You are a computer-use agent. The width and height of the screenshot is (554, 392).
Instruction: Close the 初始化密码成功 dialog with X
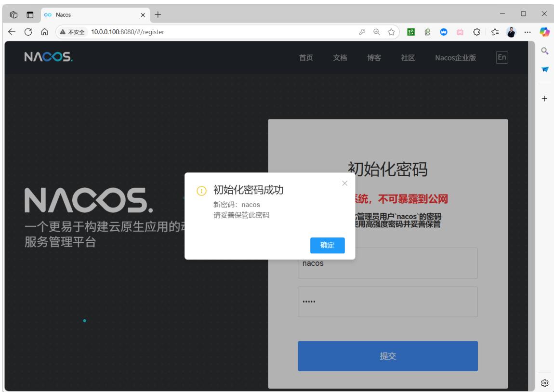(345, 183)
